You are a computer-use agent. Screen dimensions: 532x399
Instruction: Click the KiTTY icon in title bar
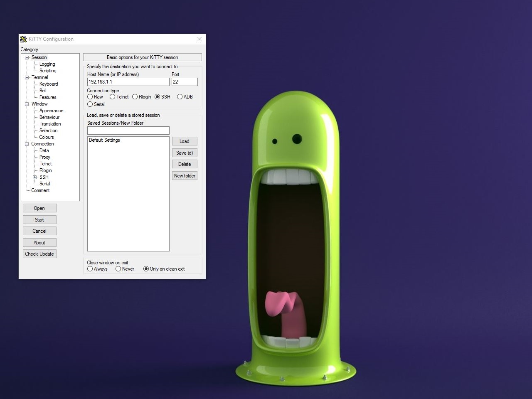pos(23,39)
